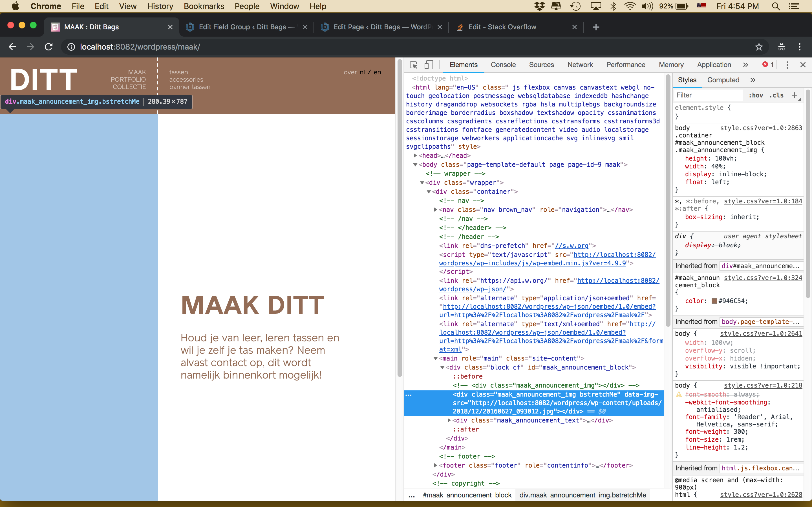Click the bookmark star in address bar
Viewport: 812px width, 507px height.
tap(759, 46)
